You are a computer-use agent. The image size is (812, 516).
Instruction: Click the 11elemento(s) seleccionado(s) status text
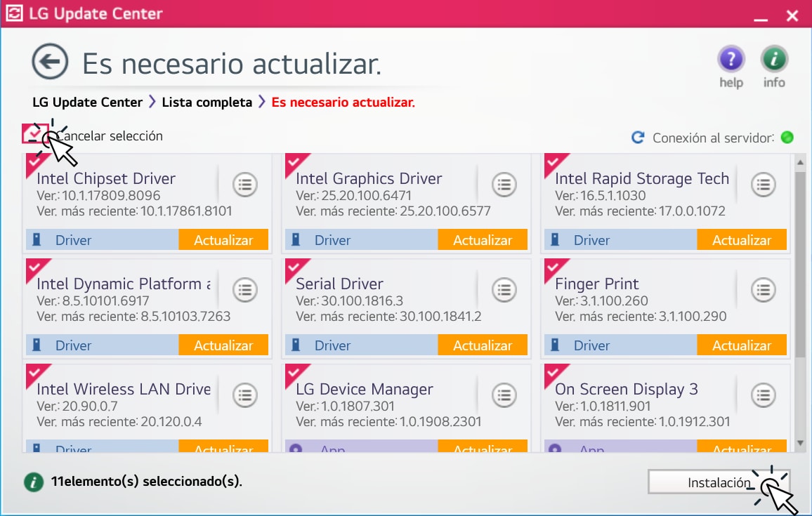146,482
